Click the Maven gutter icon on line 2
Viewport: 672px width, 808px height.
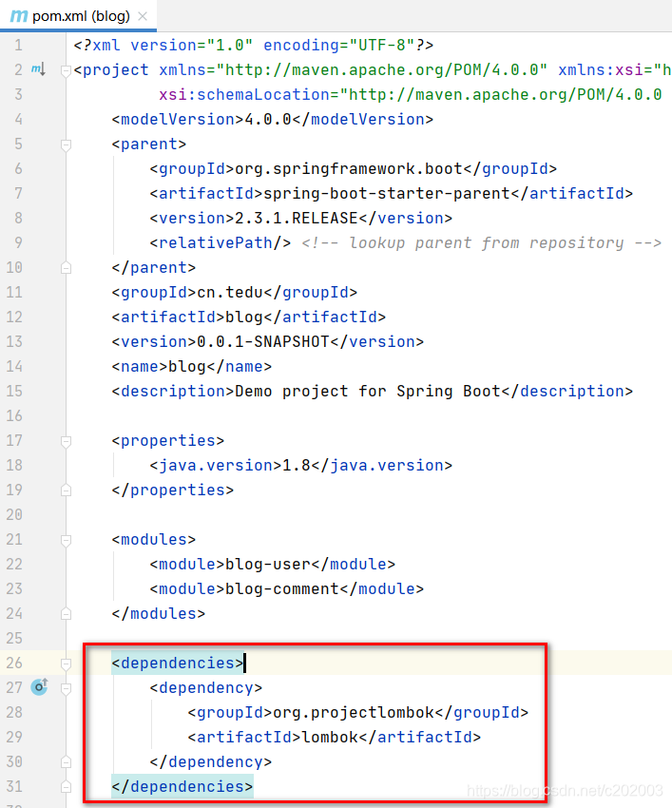pyautogui.click(x=39, y=69)
